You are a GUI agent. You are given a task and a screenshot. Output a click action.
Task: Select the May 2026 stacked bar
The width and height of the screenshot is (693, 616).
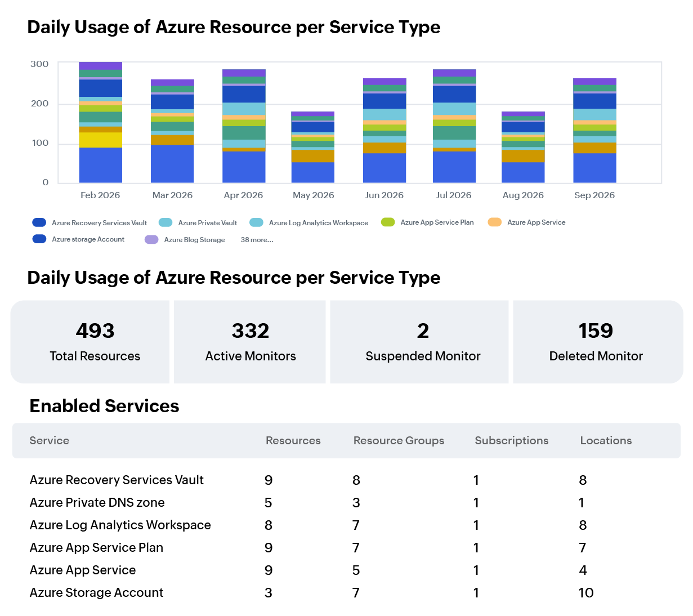313,147
